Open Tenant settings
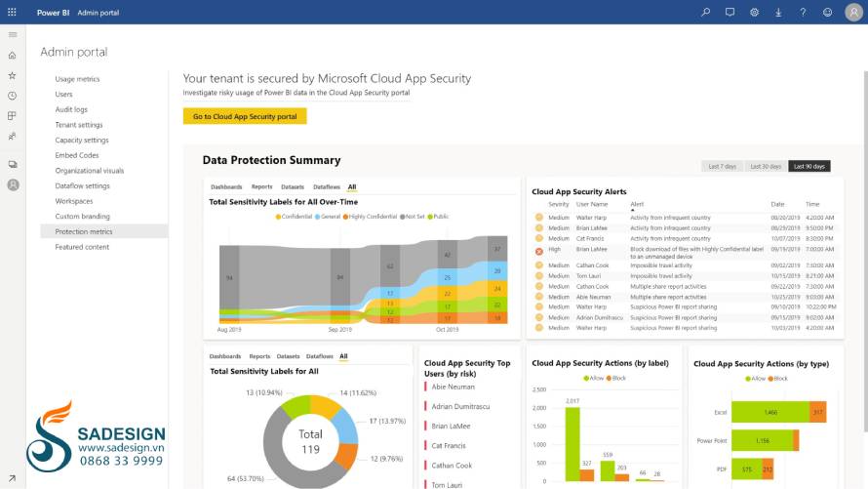Image resolution: width=868 pixels, height=489 pixels. click(79, 125)
